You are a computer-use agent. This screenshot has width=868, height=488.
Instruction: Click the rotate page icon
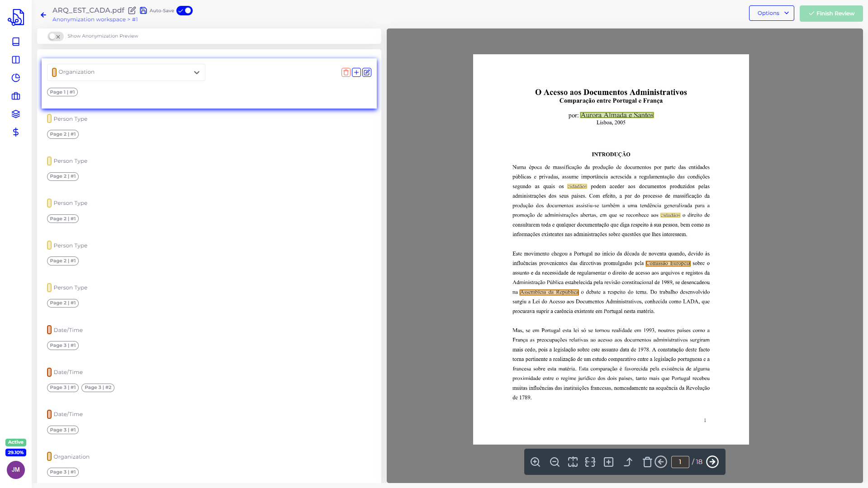pyautogui.click(x=628, y=462)
